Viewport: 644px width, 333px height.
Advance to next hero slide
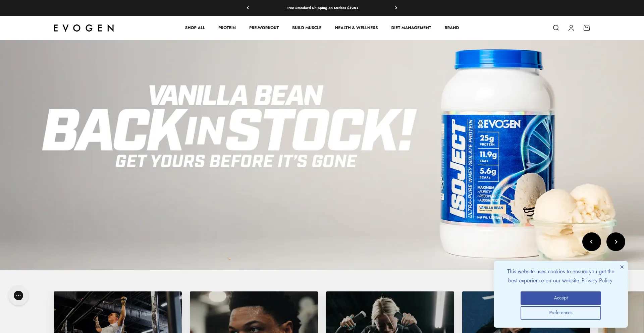(616, 242)
